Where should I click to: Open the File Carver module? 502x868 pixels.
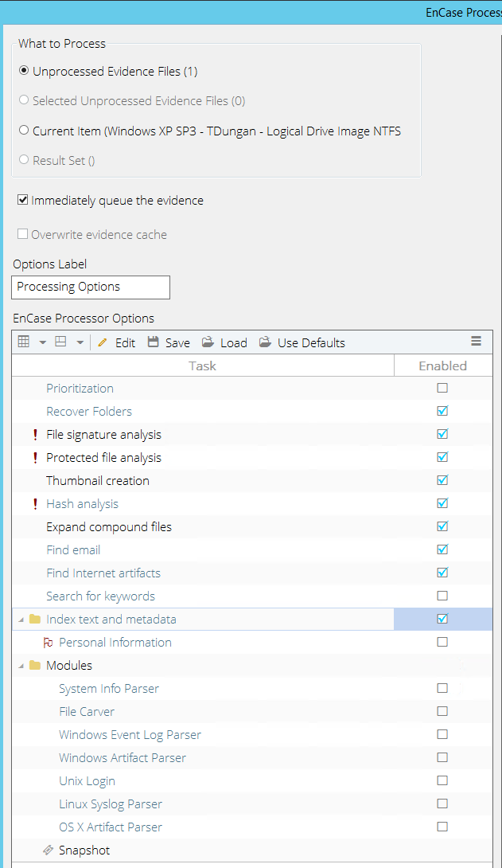[x=87, y=712]
